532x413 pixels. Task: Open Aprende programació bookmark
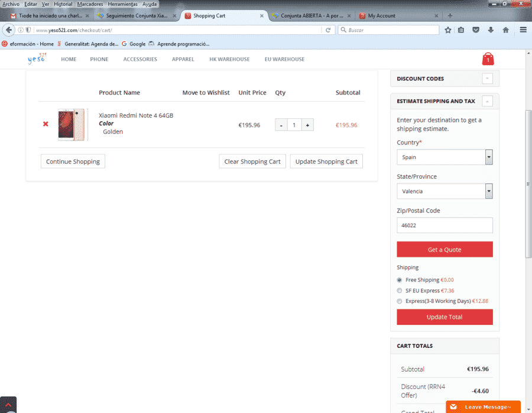click(179, 44)
